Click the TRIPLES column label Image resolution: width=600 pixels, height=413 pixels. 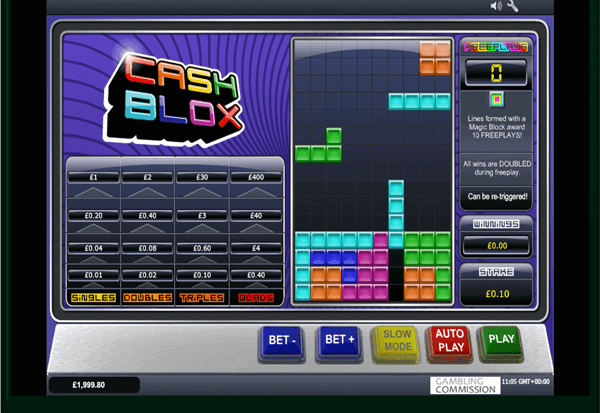(202, 298)
